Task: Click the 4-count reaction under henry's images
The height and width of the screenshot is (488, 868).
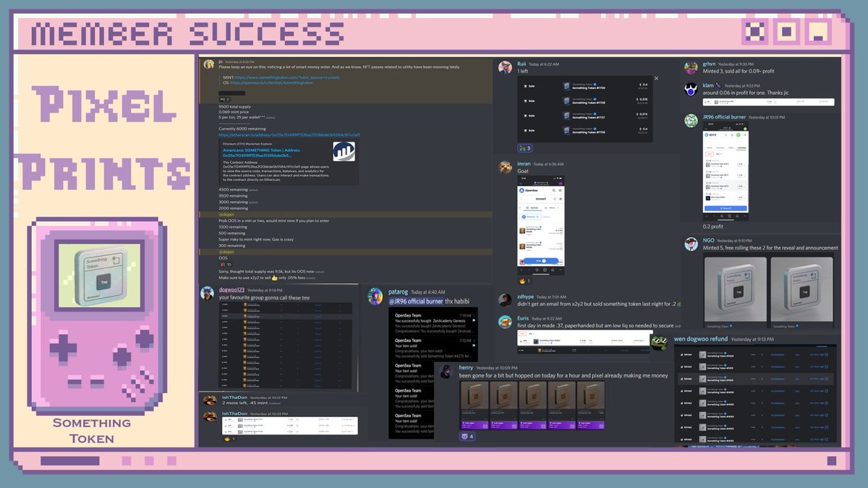Action: (467, 436)
